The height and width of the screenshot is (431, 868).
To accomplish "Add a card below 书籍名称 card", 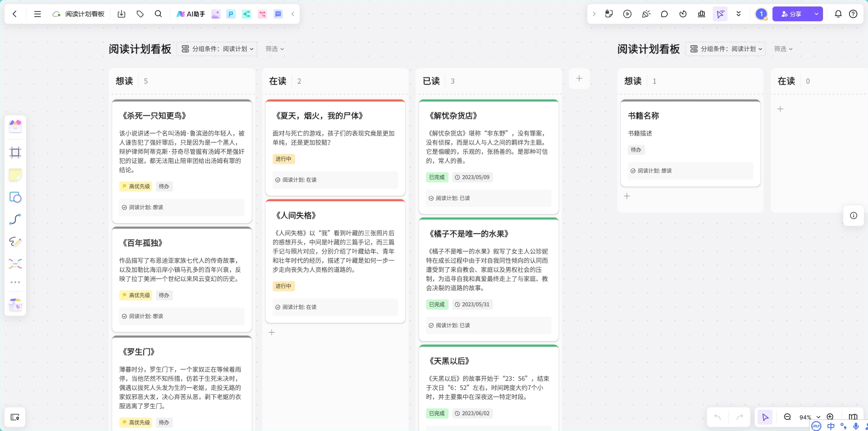I will (x=627, y=196).
